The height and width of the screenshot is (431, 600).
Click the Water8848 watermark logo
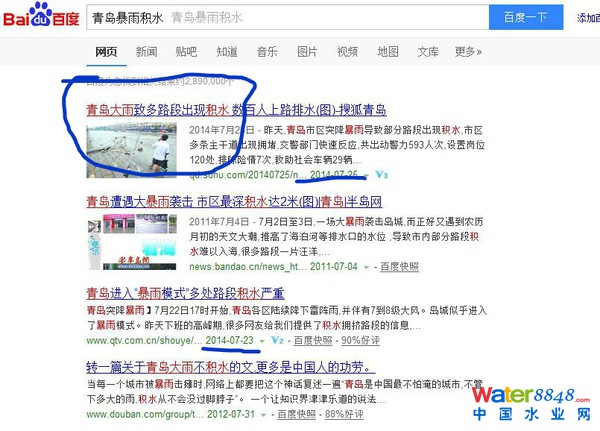(x=531, y=404)
